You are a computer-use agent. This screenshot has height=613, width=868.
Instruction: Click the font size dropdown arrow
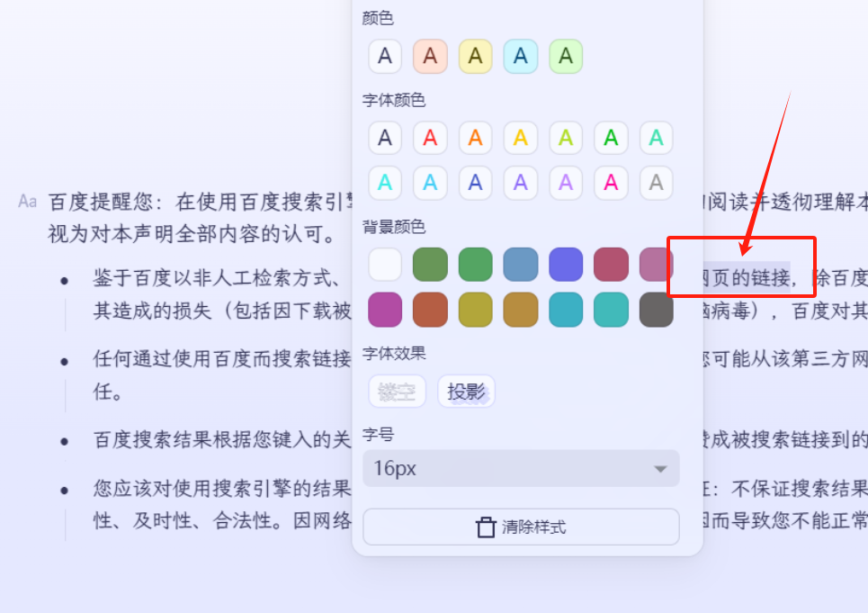click(660, 469)
